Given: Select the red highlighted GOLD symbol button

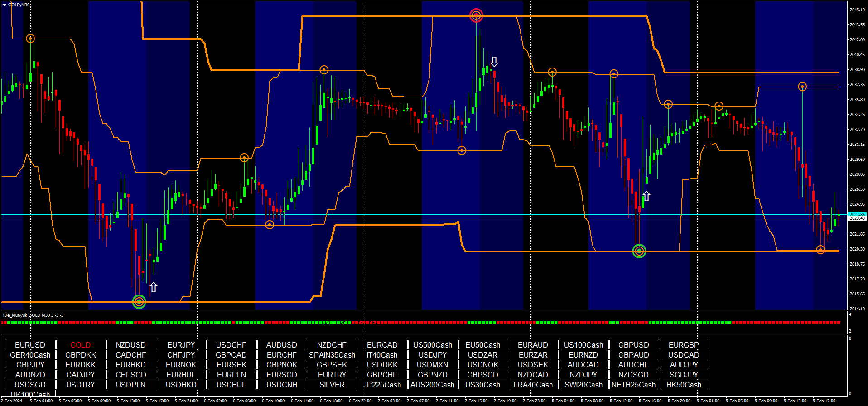Looking at the screenshot, I should (81, 345).
